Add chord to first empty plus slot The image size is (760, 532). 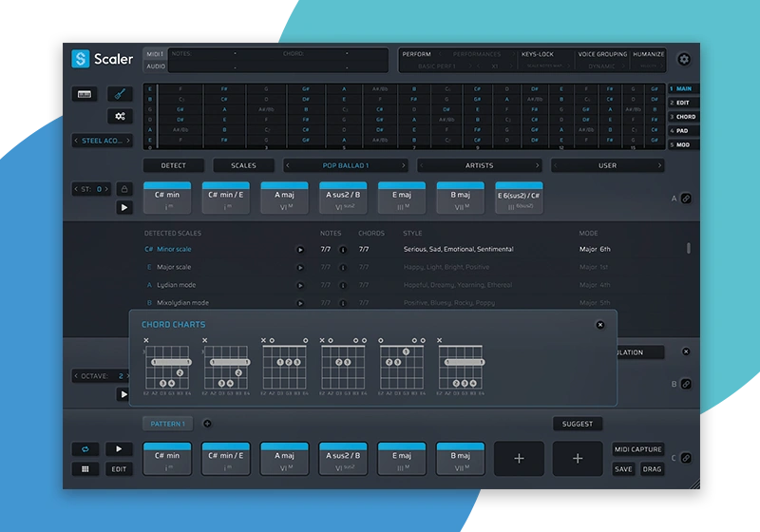coord(519,458)
